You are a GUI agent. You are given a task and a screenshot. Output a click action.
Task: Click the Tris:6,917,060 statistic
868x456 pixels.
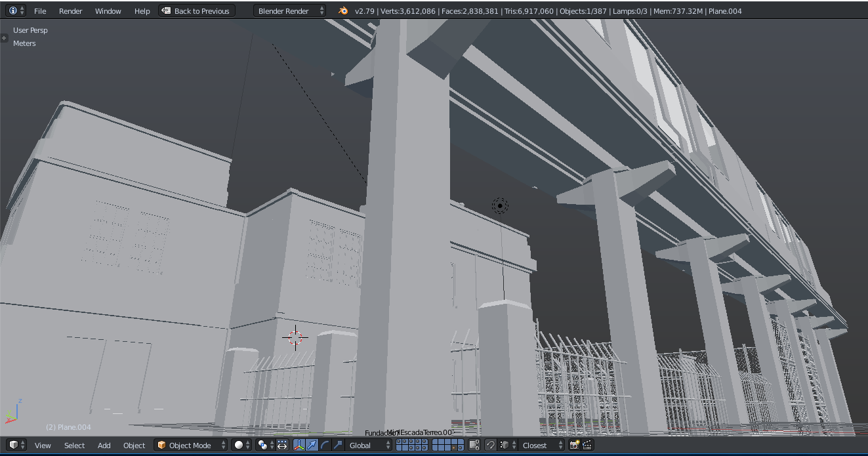(x=529, y=11)
